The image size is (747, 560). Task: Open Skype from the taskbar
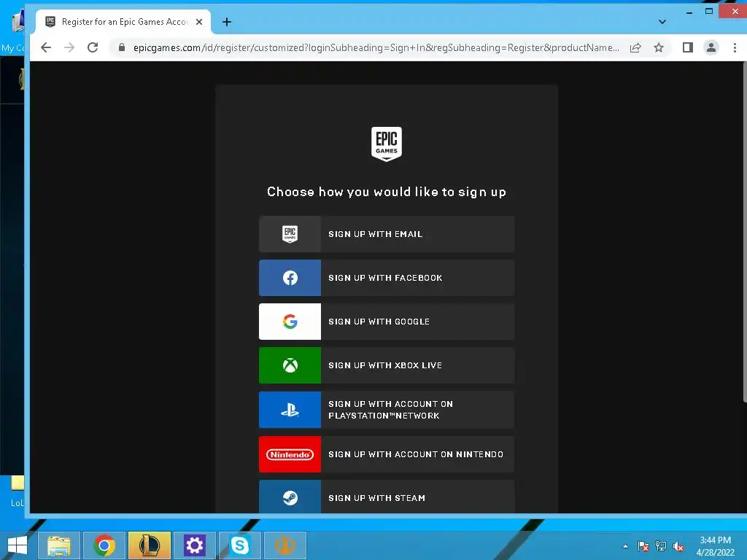[239, 545]
